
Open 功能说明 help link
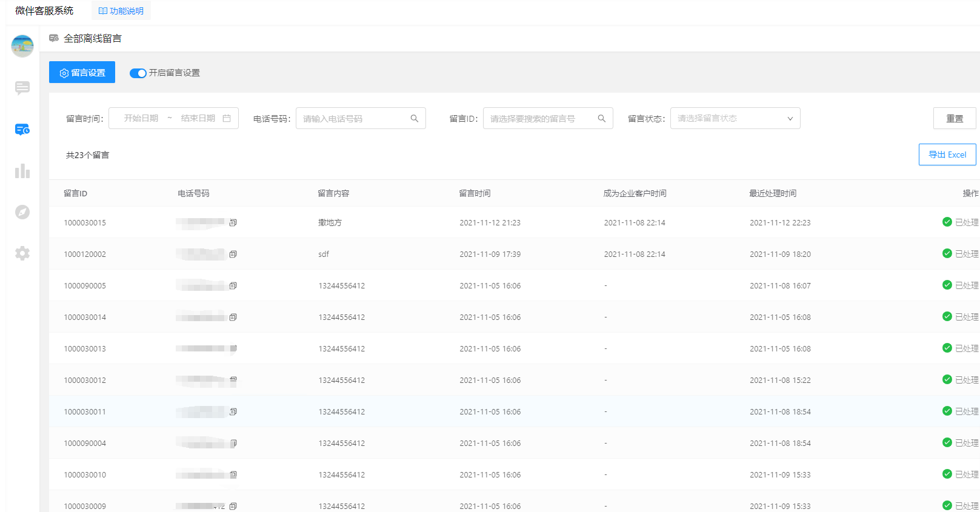point(121,11)
